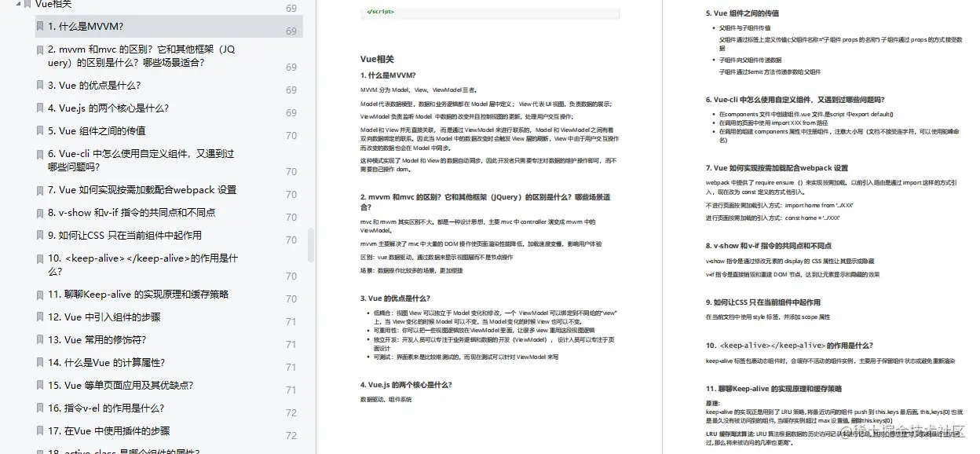Image resolution: width=980 pixels, height=454 pixels.
Task: Click heading 6. Vue-cli 中怎么使用自定义组件 on right page
Action: [x=795, y=100]
